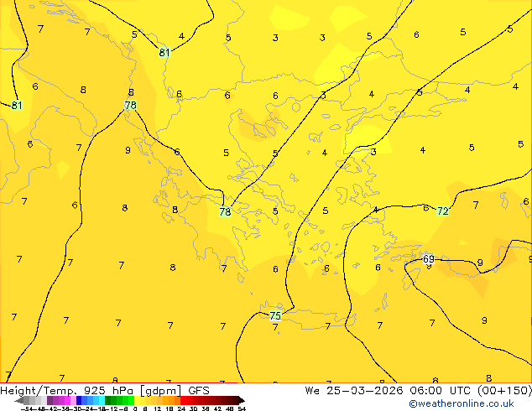Viewport: 532px width, 411px height.
Task: Pick the dark purple legend swatch
Action: [x=50, y=400]
